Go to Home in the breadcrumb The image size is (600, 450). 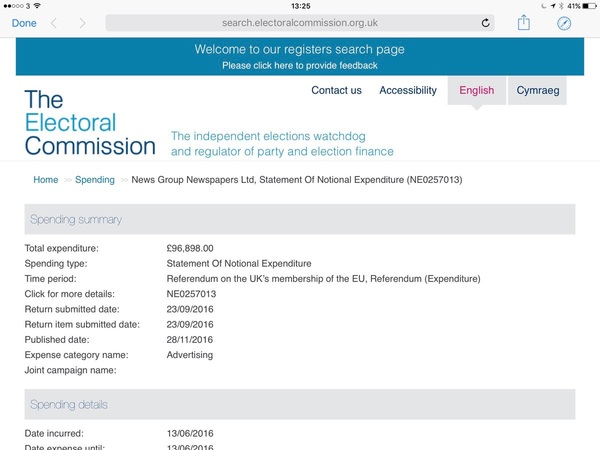[46, 180]
